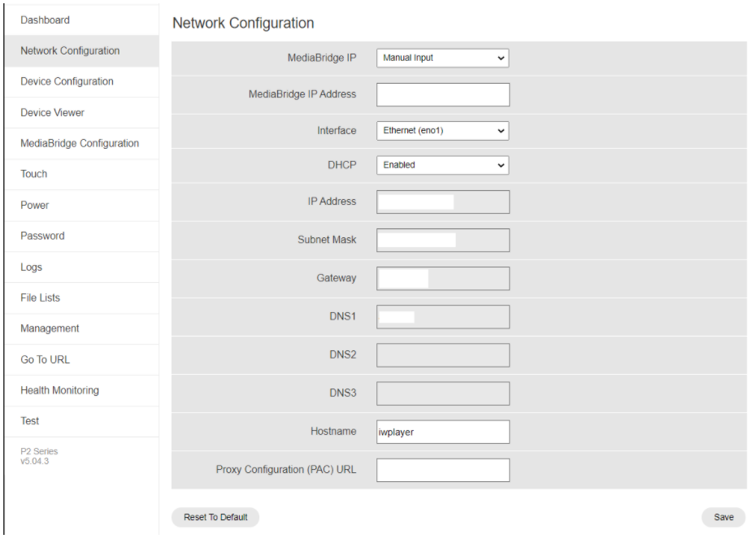756x543 pixels.
Task: Open the Touch settings page
Action: 82,174
